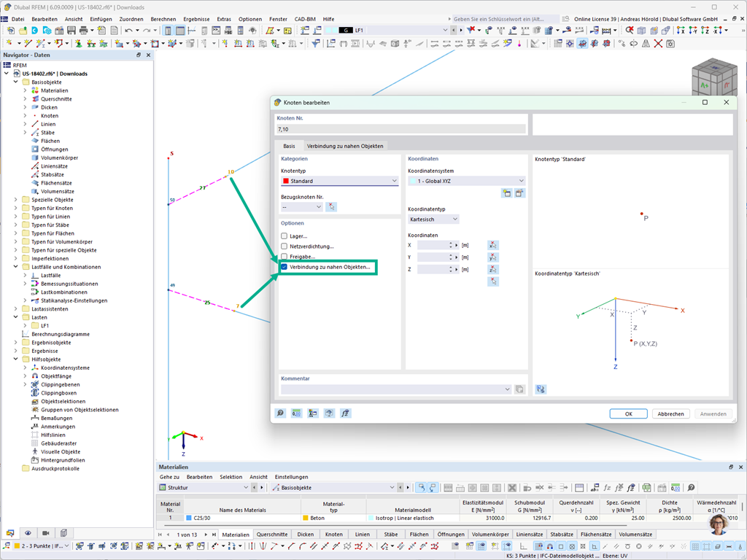Select Stabsätze in Navigator tree

point(52,174)
